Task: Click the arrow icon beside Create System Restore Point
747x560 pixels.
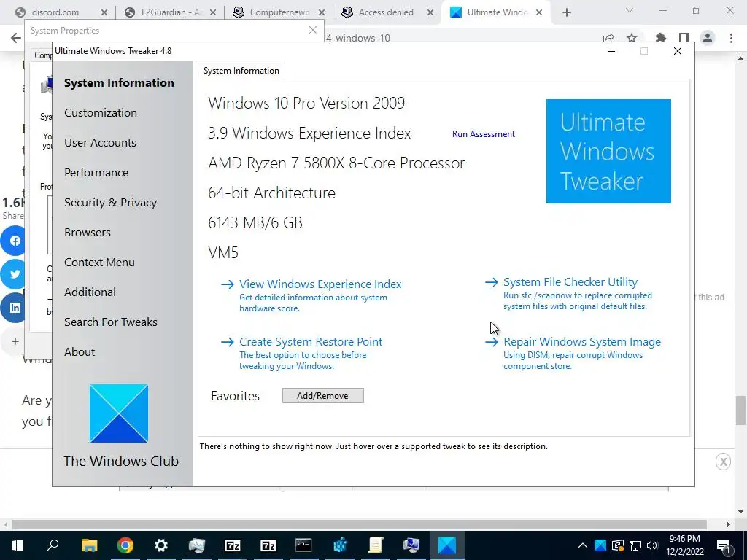Action: pos(228,342)
